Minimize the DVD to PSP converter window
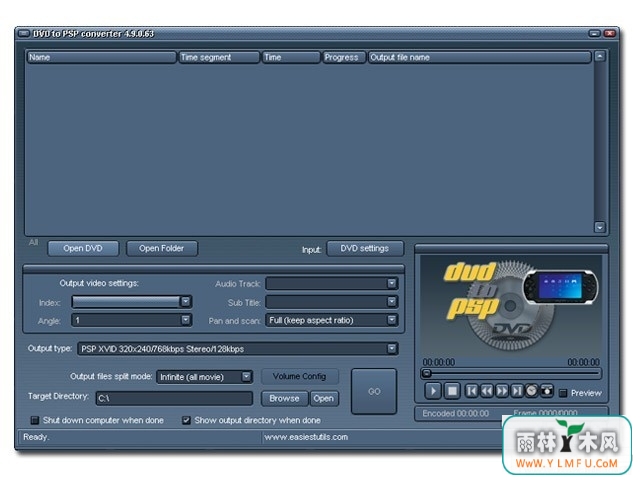The width and height of the screenshot is (640, 480). (594, 33)
